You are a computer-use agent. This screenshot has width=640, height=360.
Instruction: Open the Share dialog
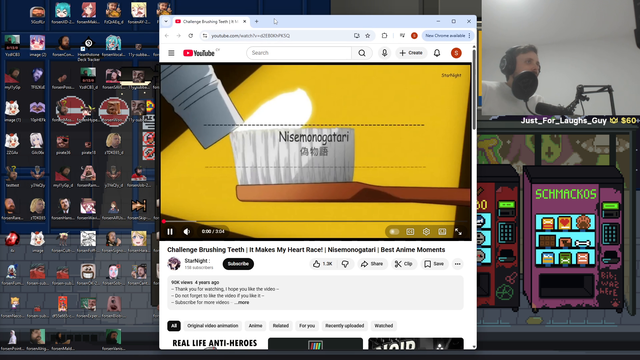tap(372, 264)
